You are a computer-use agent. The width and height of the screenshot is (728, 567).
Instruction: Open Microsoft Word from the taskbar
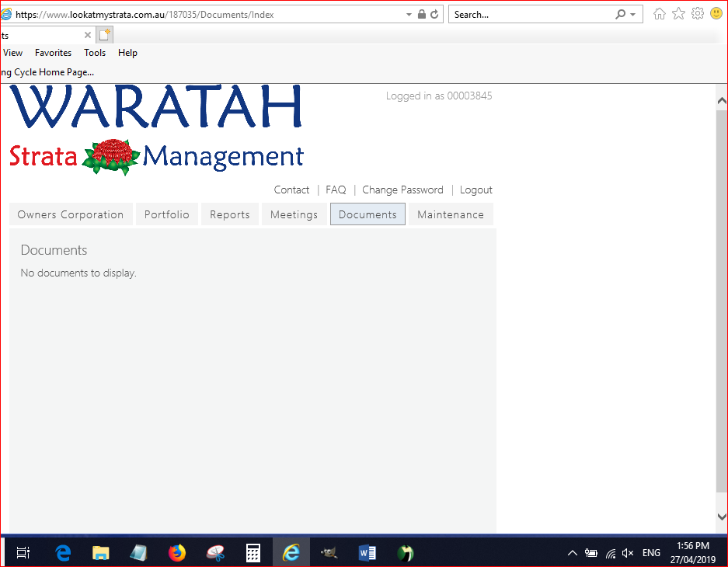(x=367, y=553)
